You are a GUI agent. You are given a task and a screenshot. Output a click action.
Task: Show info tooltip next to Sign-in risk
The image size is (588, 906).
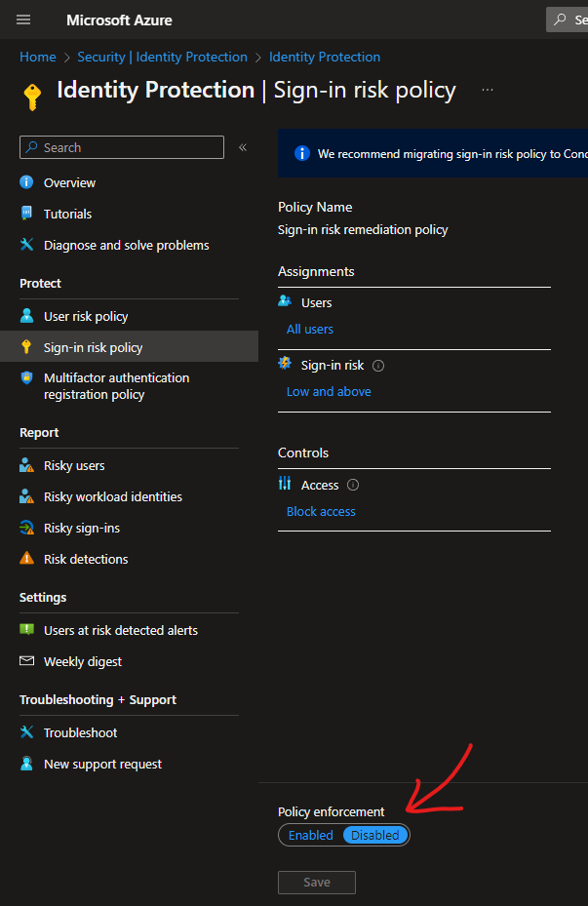tap(378, 366)
